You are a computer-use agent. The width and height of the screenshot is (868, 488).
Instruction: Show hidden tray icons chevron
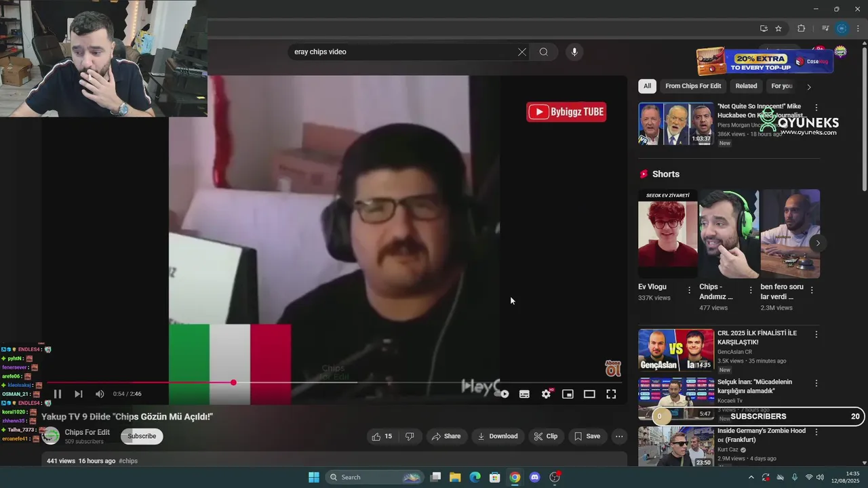(752, 477)
